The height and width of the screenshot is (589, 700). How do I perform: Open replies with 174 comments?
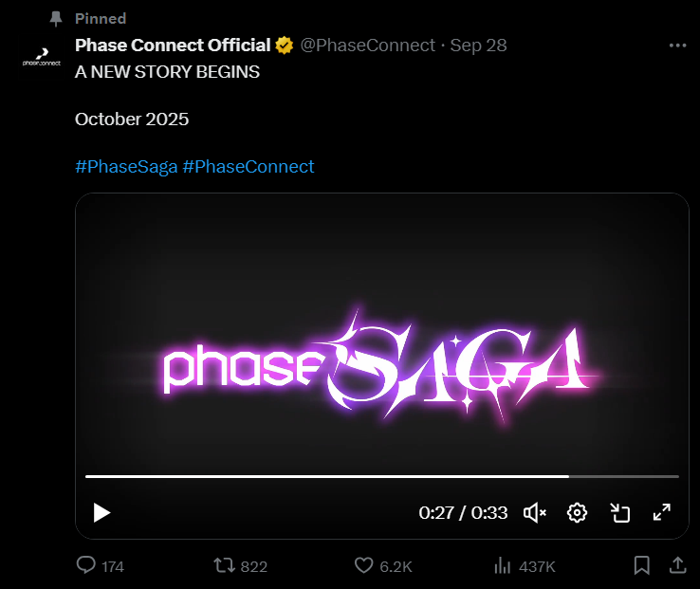pos(86,566)
